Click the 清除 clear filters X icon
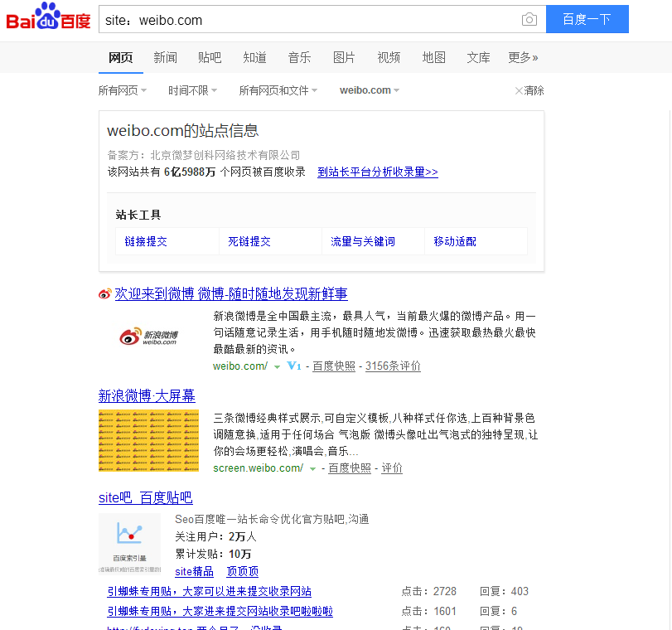Viewport: 672px width, 630px height. [519, 90]
